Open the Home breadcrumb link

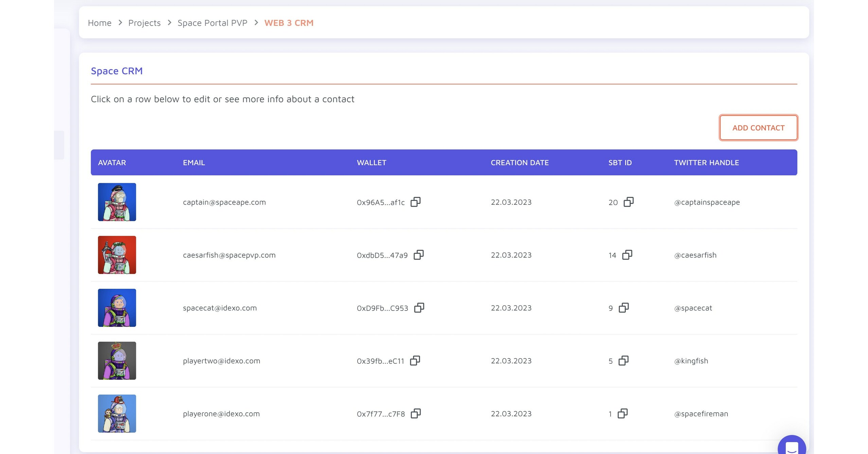(x=100, y=23)
